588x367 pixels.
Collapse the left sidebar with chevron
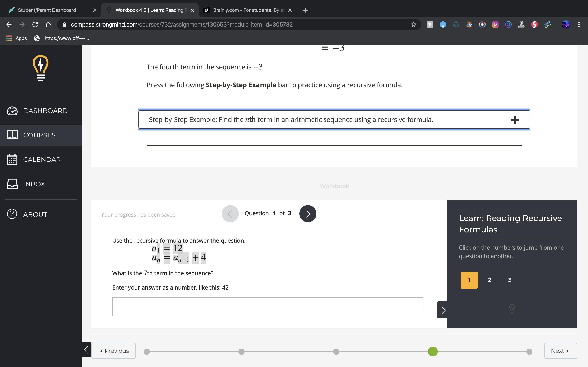86,349
